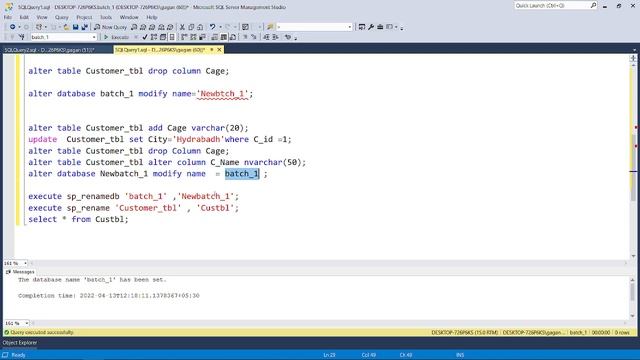This screenshot has width=640, height=360.
Task: Specify values for template parameters
Action: coord(288,37)
